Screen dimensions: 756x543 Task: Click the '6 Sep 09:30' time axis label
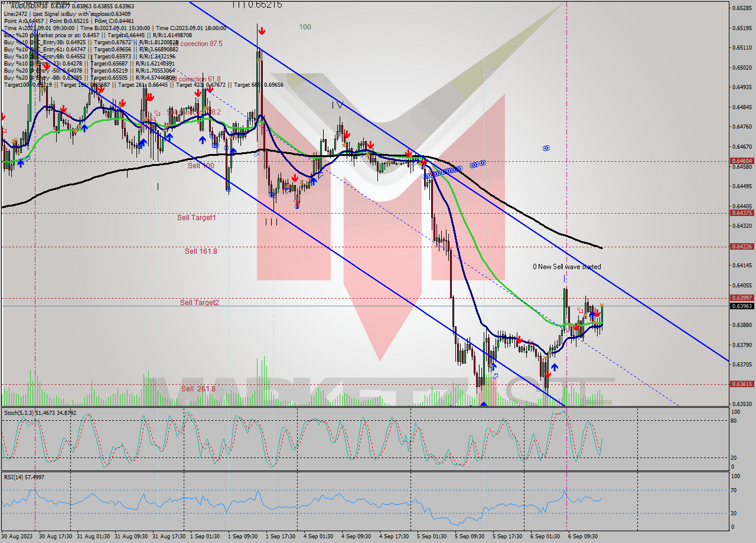coord(583,536)
